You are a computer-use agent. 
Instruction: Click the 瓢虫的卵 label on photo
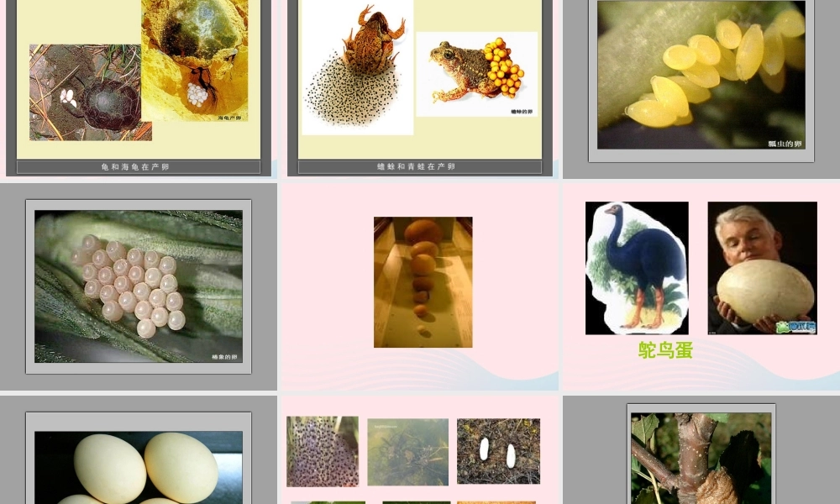(785, 144)
